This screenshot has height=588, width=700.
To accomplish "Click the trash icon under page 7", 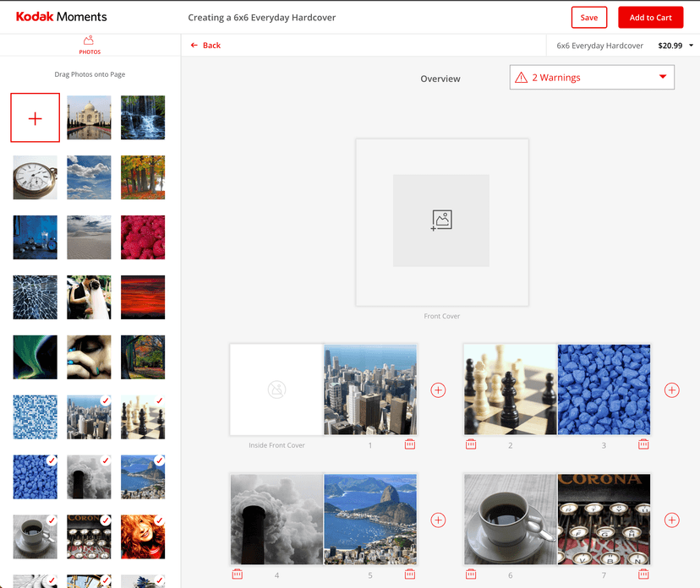I will point(643,574).
